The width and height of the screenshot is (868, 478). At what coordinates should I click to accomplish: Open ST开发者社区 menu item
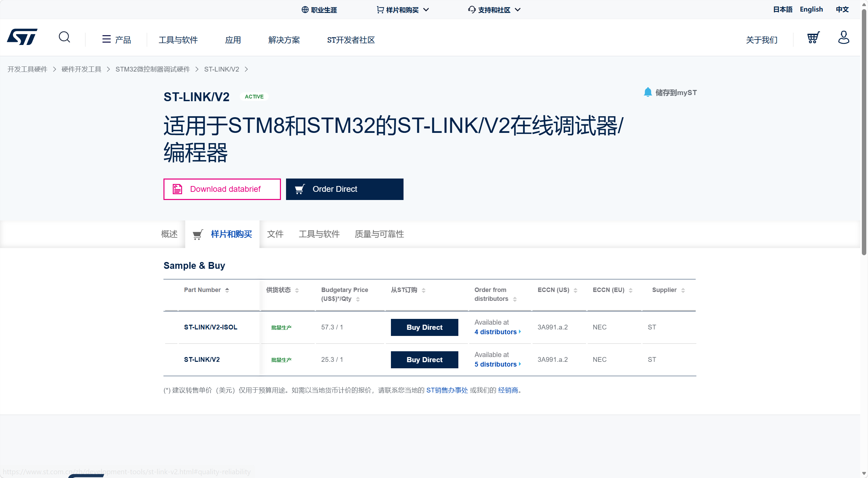coord(351,40)
